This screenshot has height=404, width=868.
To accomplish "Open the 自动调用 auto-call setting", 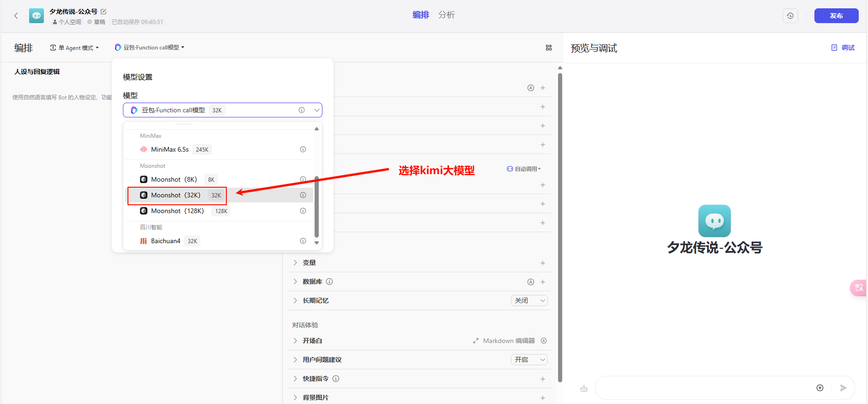I will click(524, 169).
